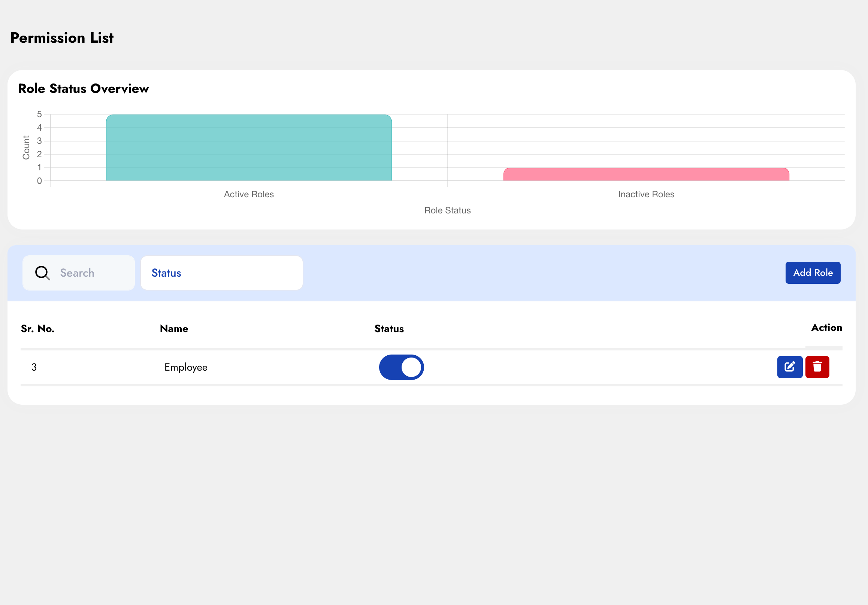This screenshot has height=605, width=868.
Task: Click the Sr. No. column header
Action: (37, 328)
